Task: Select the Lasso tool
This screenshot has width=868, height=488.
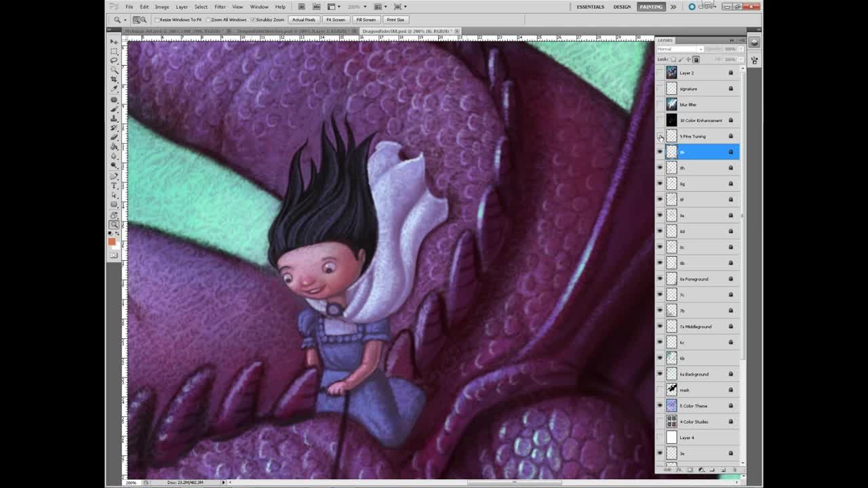Action: pos(114,60)
